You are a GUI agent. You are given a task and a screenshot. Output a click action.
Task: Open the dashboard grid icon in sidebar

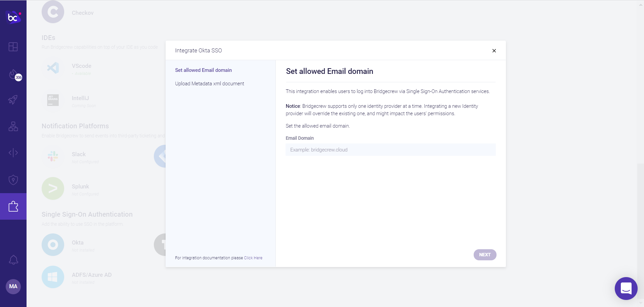click(x=13, y=47)
